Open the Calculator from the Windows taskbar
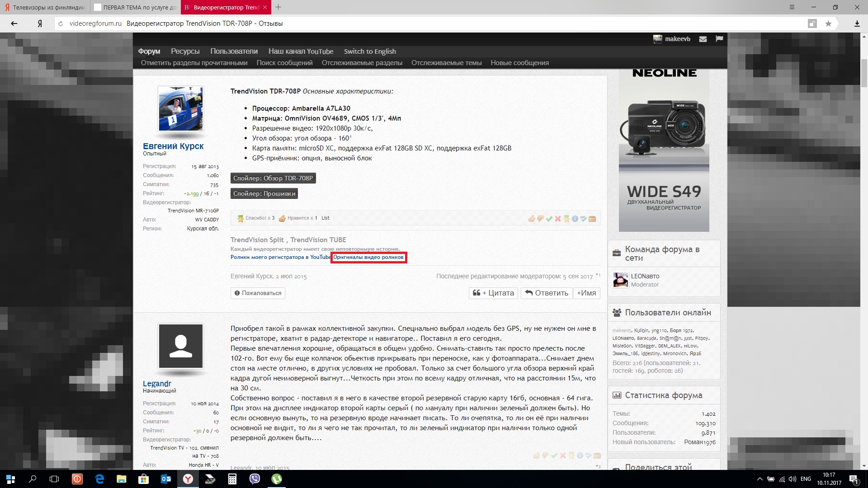This screenshot has height=488, width=868. (x=232, y=479)
